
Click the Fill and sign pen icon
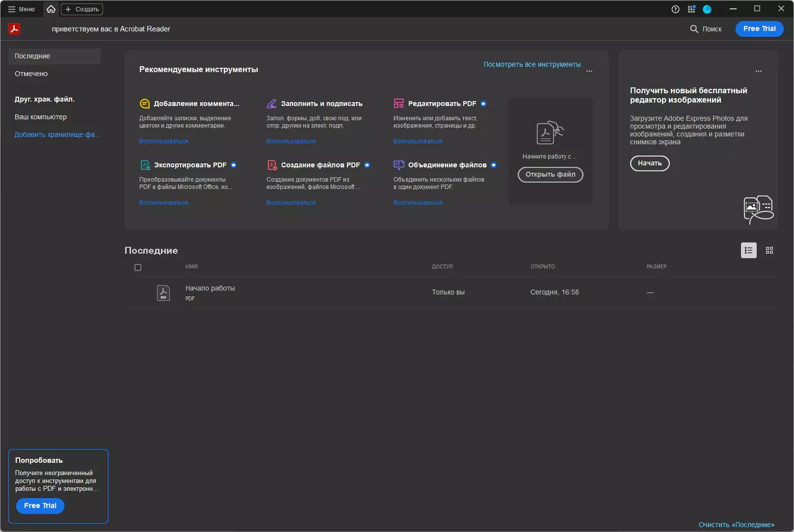272,104
